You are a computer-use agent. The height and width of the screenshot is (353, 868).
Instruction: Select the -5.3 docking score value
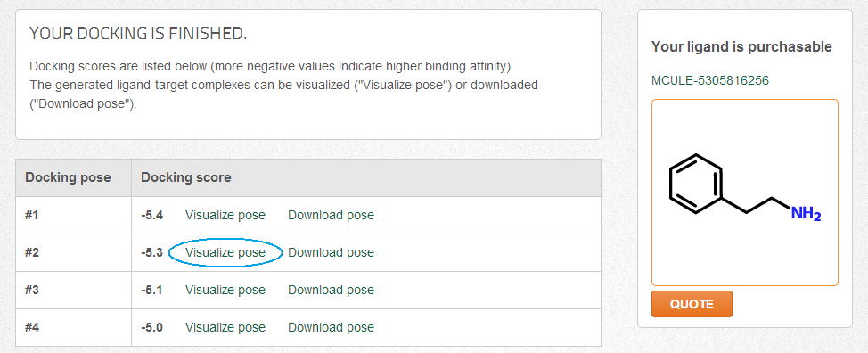pos(151,253)
